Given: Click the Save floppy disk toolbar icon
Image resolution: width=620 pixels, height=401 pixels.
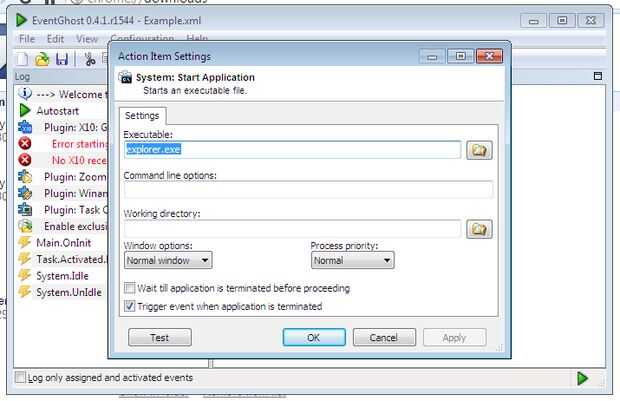Looking at the screenshot, I should pos(62,59).
